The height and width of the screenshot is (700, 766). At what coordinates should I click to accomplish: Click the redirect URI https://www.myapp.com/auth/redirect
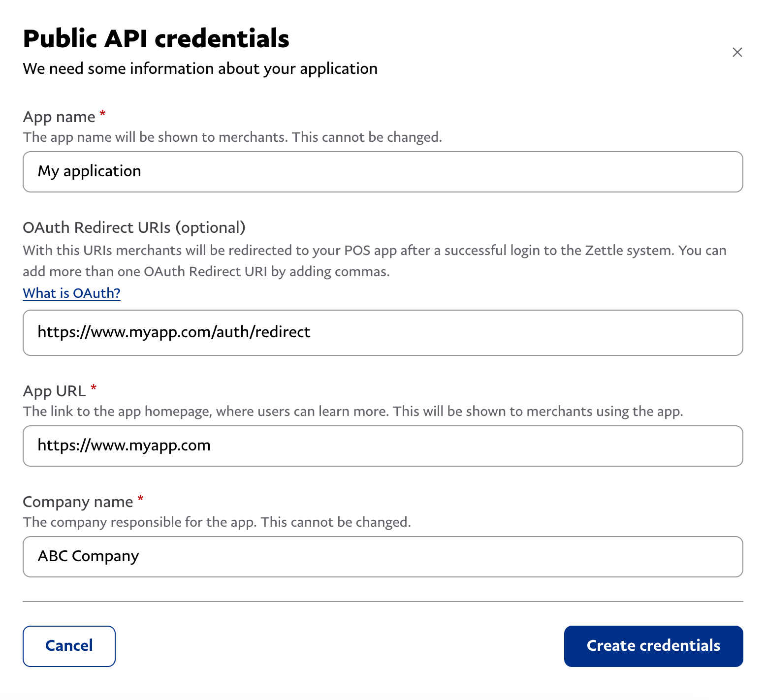(174, 332)
